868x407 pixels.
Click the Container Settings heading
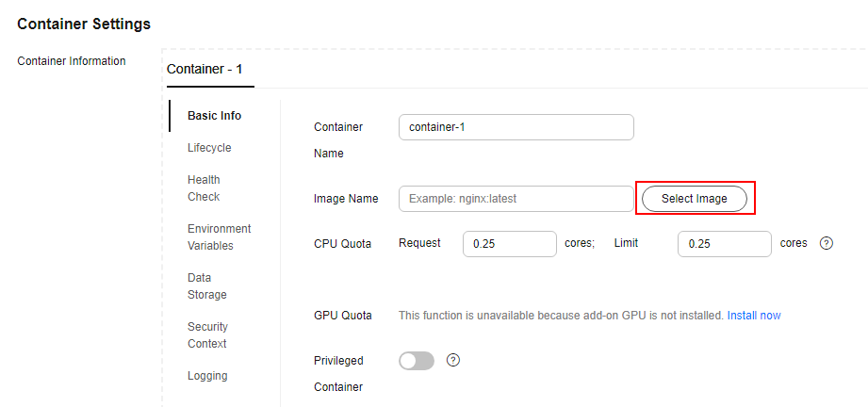coord(84,24)
